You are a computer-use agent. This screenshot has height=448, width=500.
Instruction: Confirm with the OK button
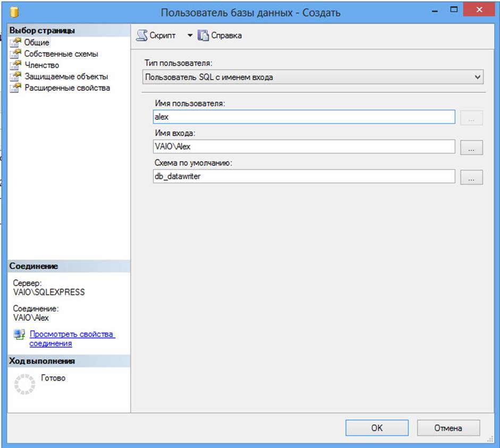tap(377, 428)
